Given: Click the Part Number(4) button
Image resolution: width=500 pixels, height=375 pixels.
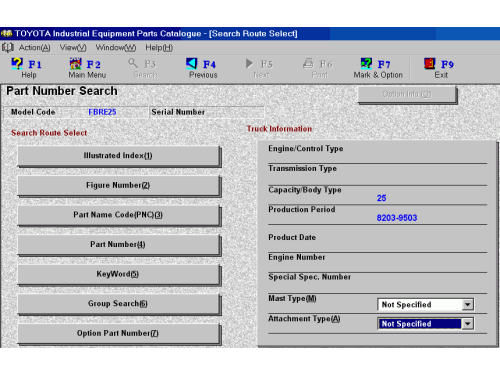Looking at the screenshot, I should coord(118,245).
